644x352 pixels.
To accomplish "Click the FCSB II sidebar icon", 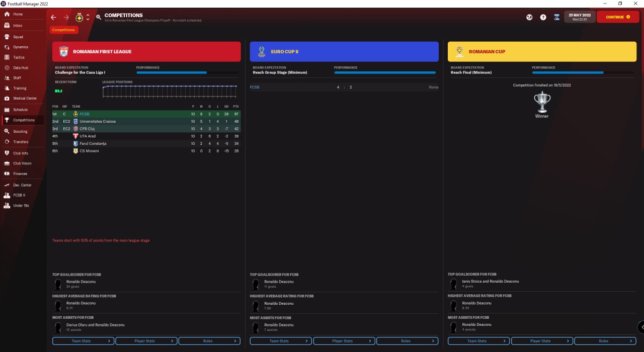I will pyautogui.click(x=7, y=195).
